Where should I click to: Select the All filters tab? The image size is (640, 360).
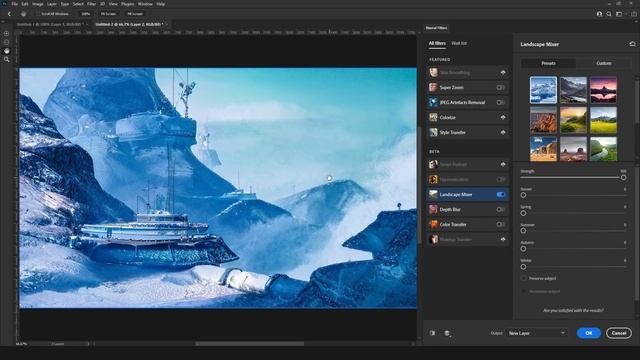pos(437,43)
